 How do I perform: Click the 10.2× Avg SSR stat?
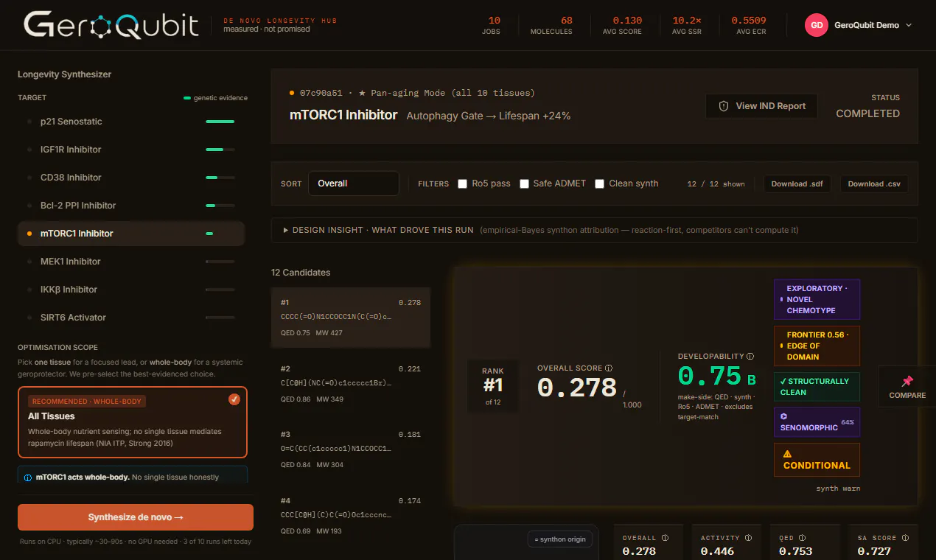[x=686, y=25]
